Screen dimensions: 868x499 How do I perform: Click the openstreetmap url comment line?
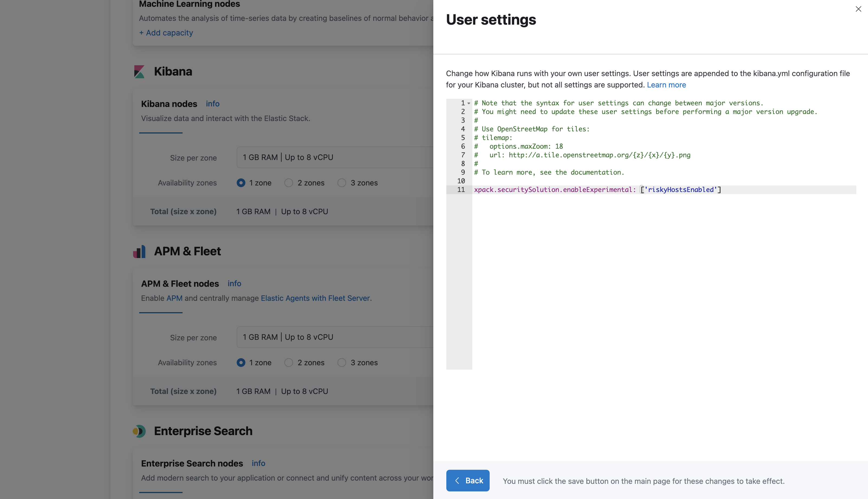pyautogui.click(x=582, y=155)
